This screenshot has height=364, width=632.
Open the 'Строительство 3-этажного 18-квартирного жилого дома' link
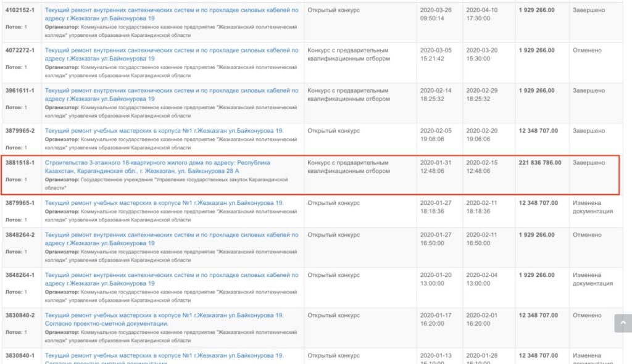coord(157,167)
